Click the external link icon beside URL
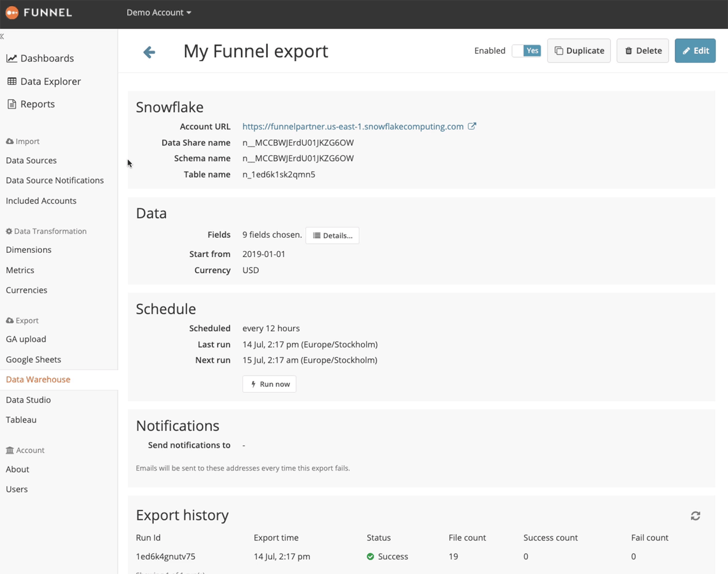The image size is (728, 574). click(472, 126)
